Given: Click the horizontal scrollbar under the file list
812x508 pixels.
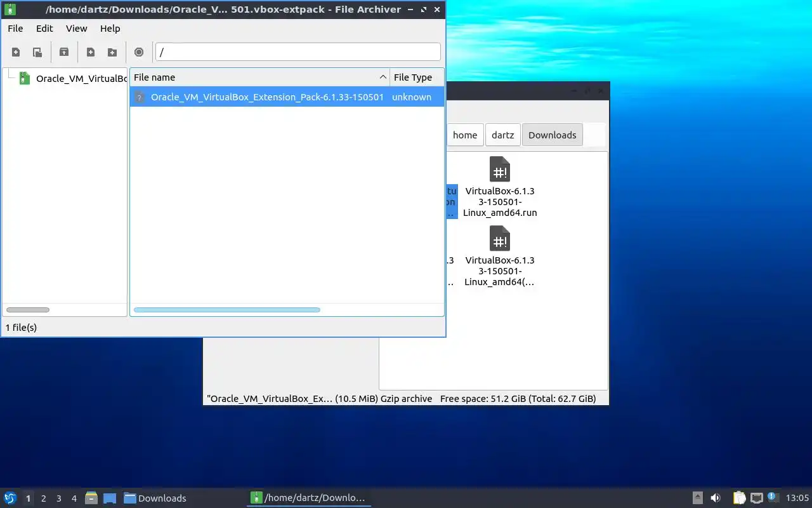Looking at the screenshot, I should coord(226,310).
